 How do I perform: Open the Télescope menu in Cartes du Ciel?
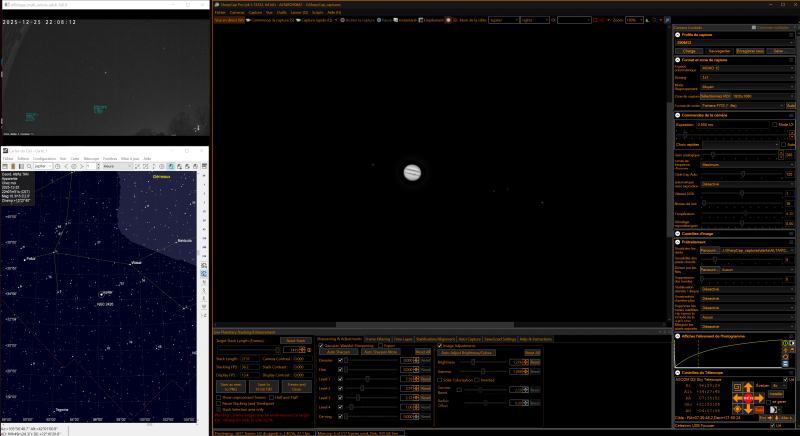[x=91, y=159]
